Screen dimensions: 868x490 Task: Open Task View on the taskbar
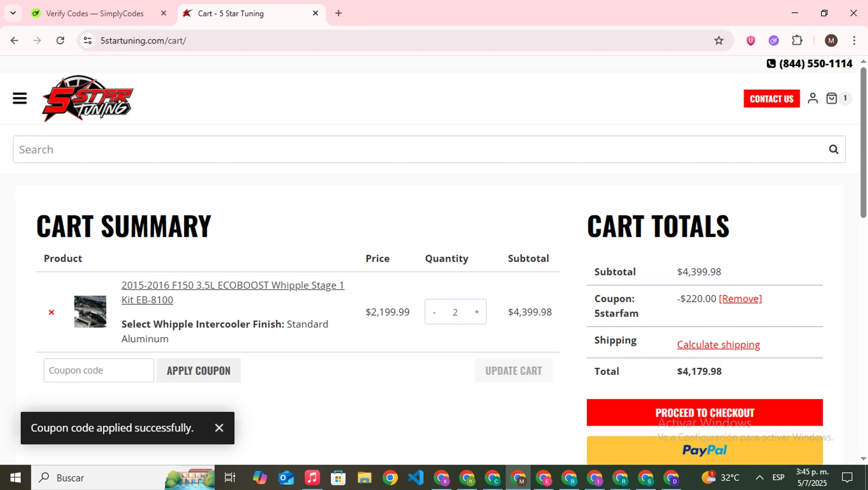[230, 478]
